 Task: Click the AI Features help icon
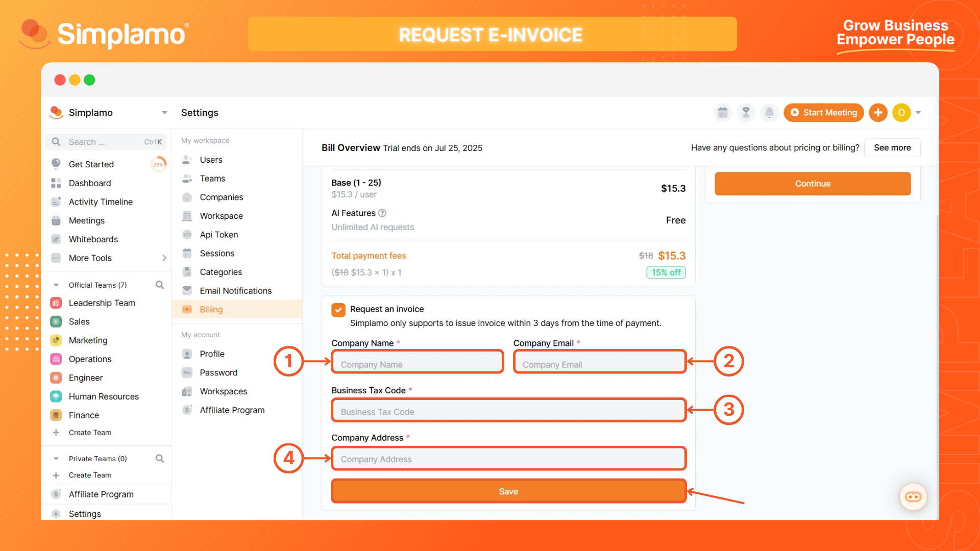[382, 213]
